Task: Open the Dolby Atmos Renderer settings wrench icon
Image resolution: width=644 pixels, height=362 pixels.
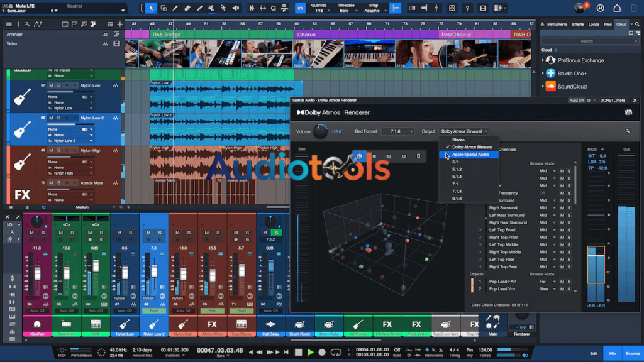Action: (x=628, y=132)
